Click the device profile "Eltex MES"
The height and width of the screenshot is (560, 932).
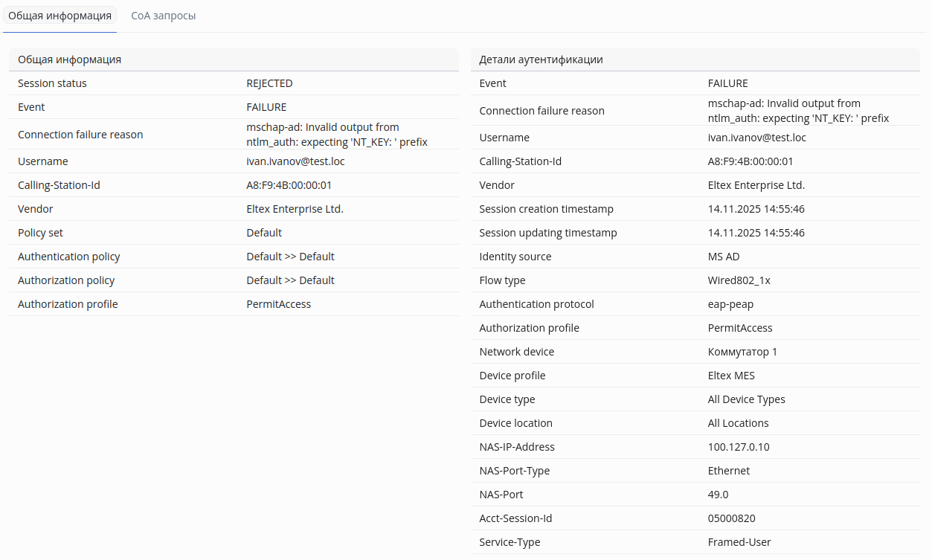pyautogui.click(x=731, y=376)
